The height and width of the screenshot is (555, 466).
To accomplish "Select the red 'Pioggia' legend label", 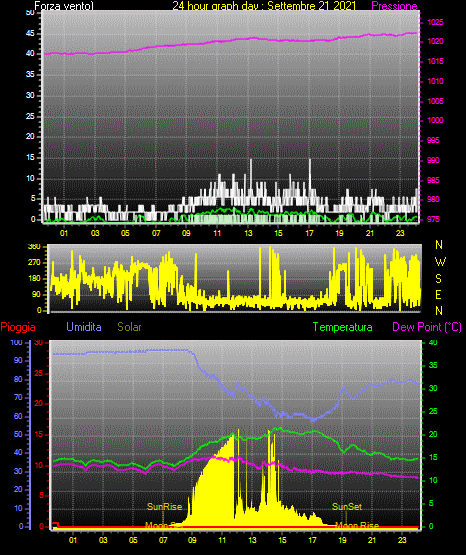I will 18,327.
